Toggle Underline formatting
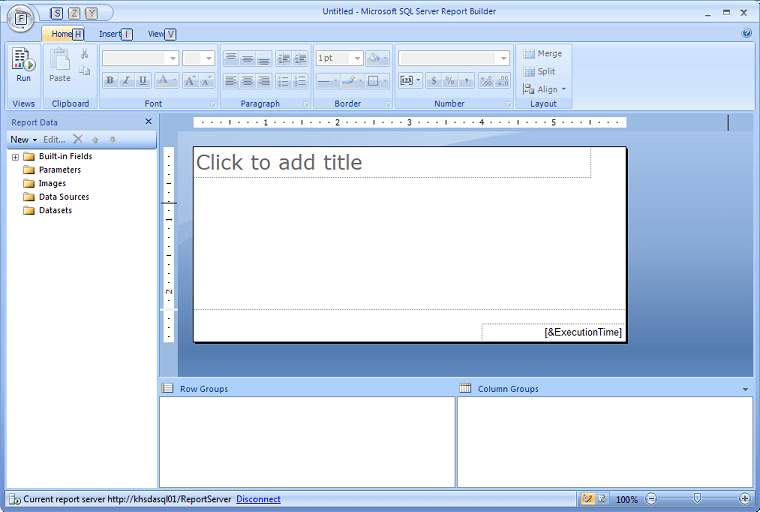The width and height of the screenshot is (760, 512). point(142,80)
